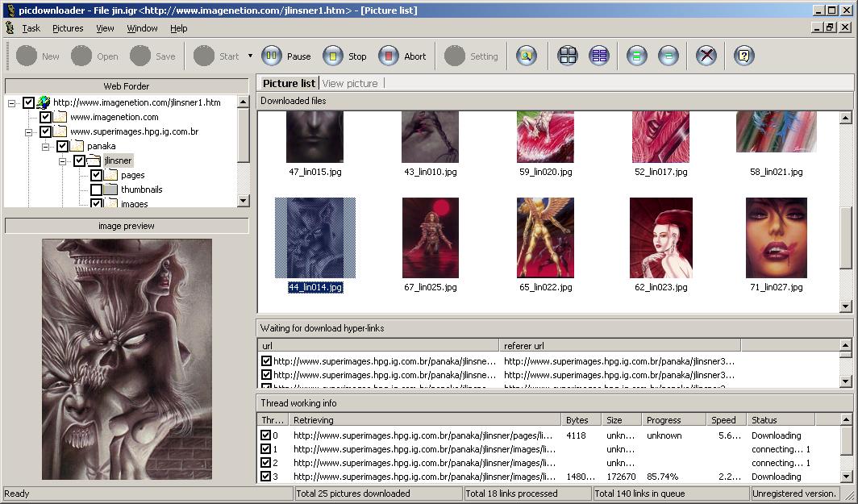This screenshot has height=504, width=858.
Task: Open help with the question mark icon
Action: click(x=744, y=56)
